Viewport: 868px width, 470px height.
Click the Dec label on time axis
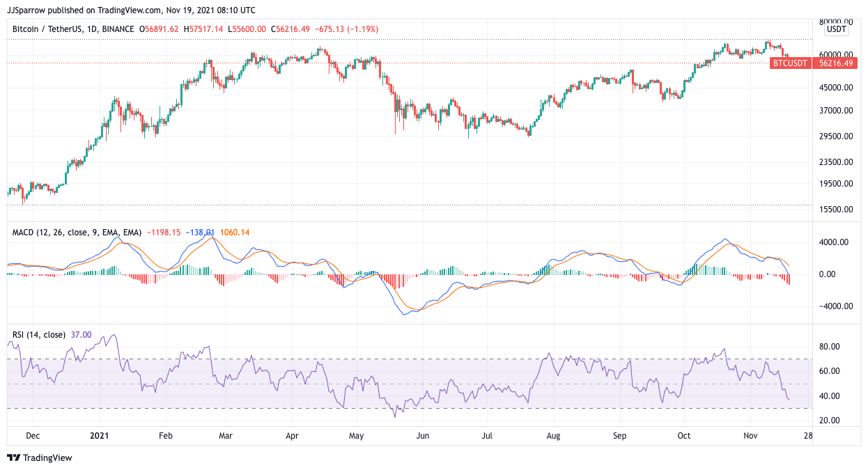[33, 436]
